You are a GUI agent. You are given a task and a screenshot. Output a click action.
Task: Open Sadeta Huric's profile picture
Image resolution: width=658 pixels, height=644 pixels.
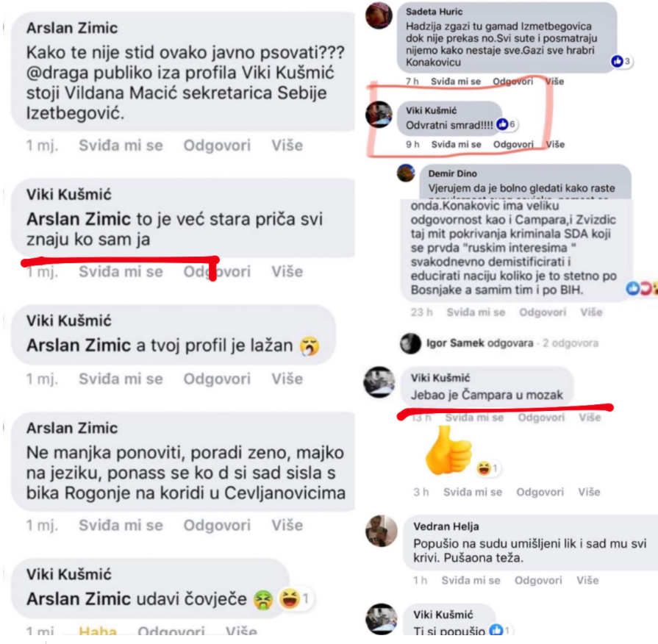379,16
